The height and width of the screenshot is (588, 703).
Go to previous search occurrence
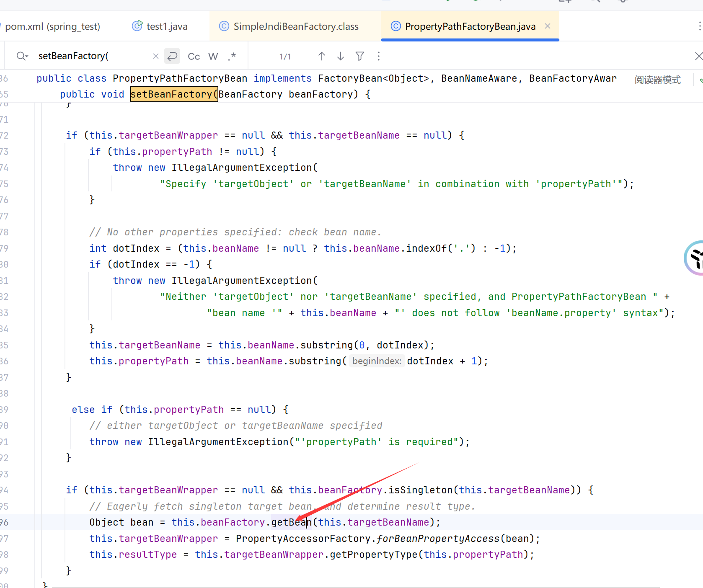322,56
